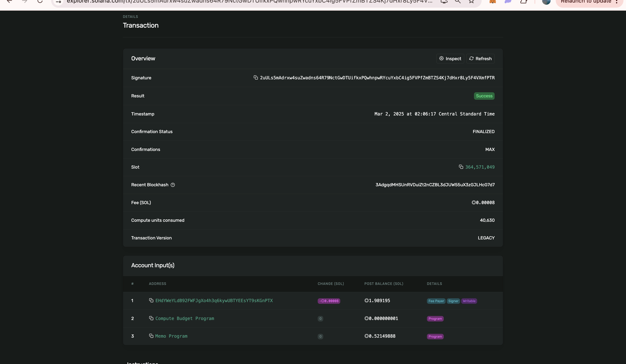Reload the page in browser
Screen dimensions: 626x364
coord(40,1)
